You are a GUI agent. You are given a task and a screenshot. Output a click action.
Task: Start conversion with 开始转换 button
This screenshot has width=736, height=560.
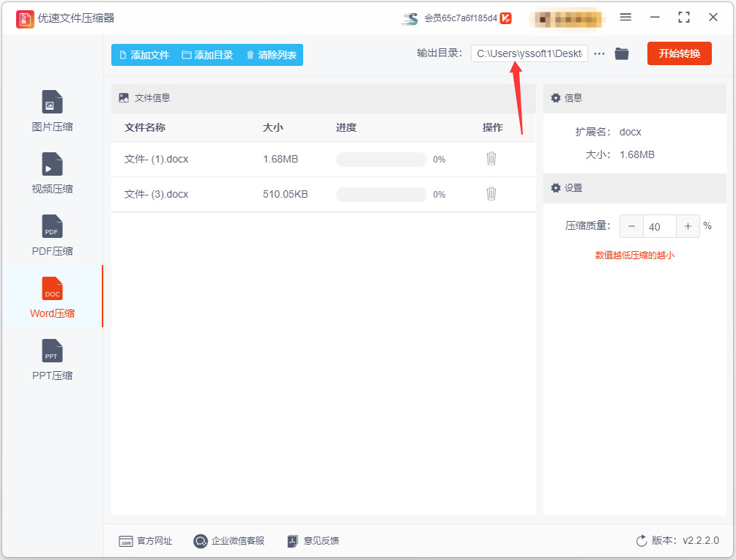click(x=679, y=53)
